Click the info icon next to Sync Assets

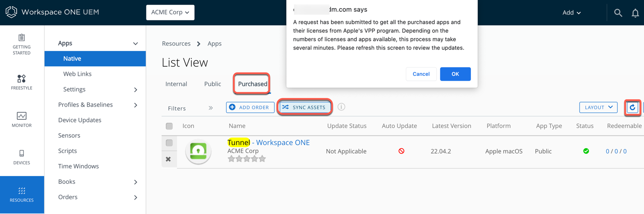341,107
